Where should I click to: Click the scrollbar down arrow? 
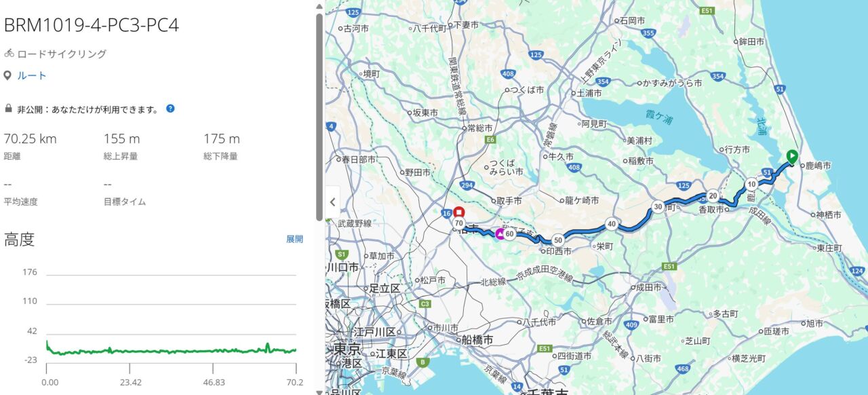click(x=319, y=391)
